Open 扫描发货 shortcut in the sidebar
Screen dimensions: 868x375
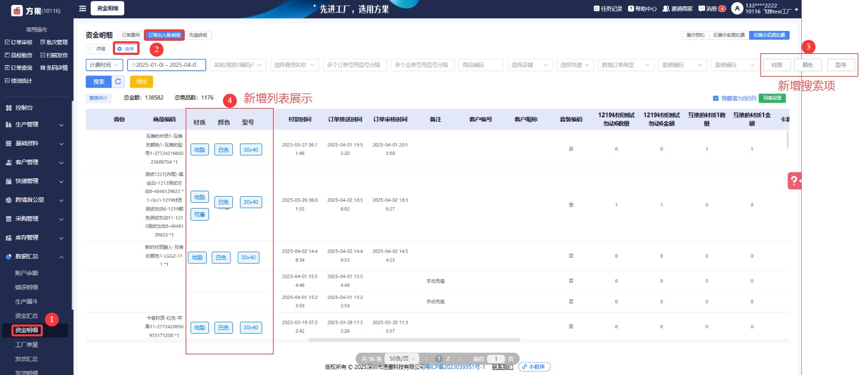[x=54, y=55]
